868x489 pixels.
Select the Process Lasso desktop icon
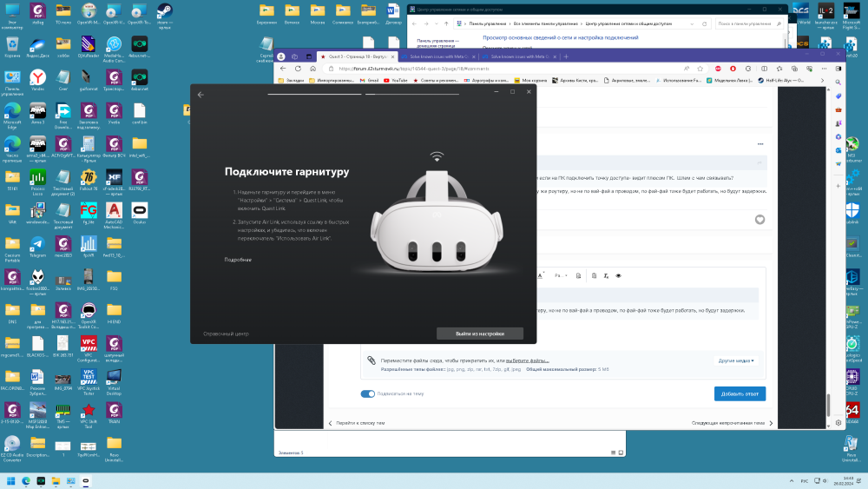pos(37,182)
